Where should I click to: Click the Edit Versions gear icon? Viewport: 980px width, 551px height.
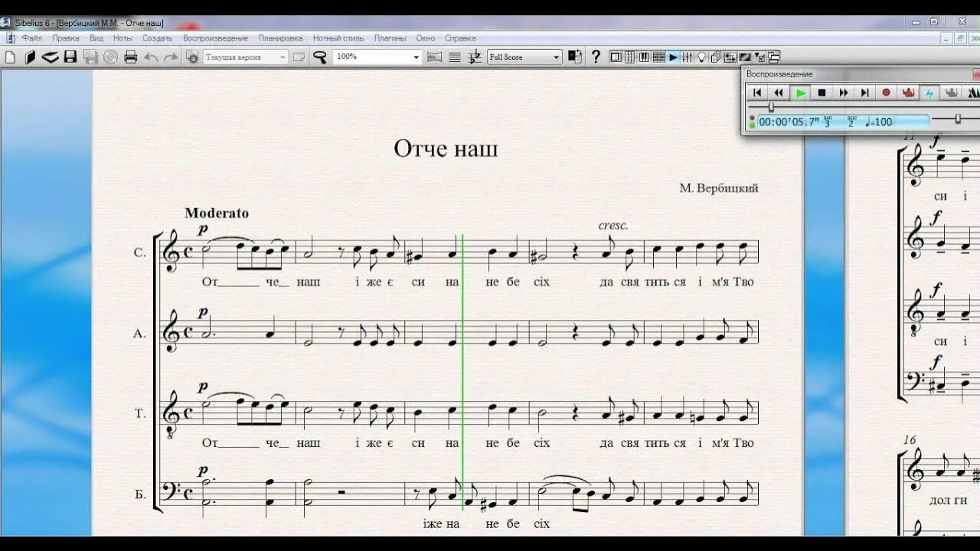192,57
